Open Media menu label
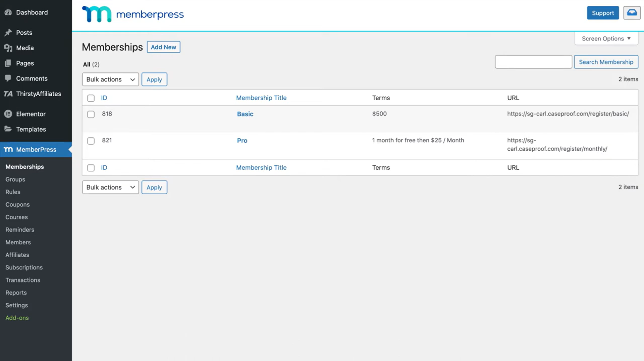This screenshot has width=644, height=361. coord(25,48)
